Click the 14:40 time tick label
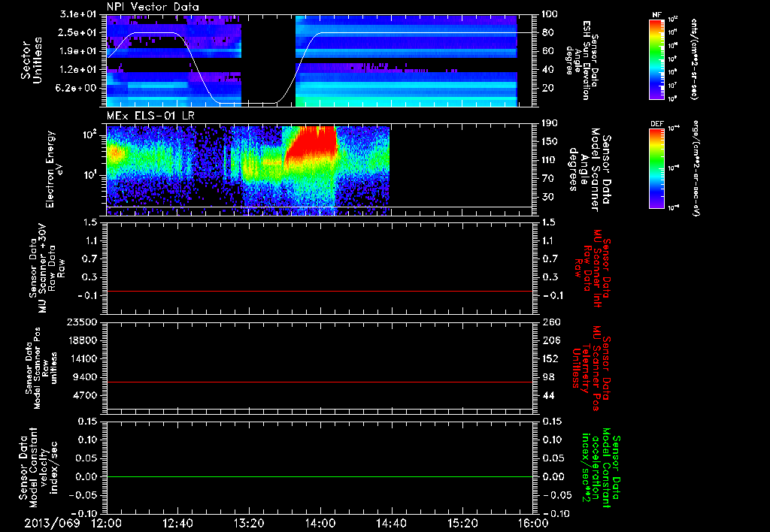Image resolution: width=770 pixels, height=532 pixels. 391,523
